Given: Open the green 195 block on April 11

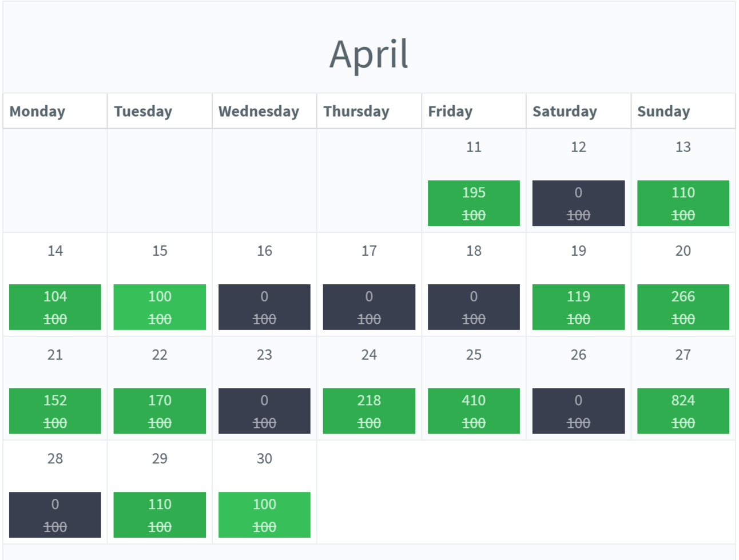Looking at the screenshot, I should tap(474, 203).
